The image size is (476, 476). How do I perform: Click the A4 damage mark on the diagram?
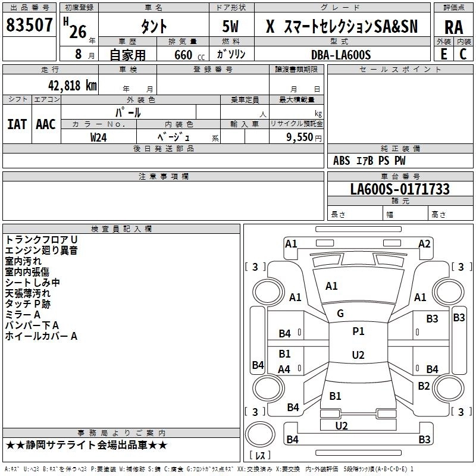coord(284,369)
